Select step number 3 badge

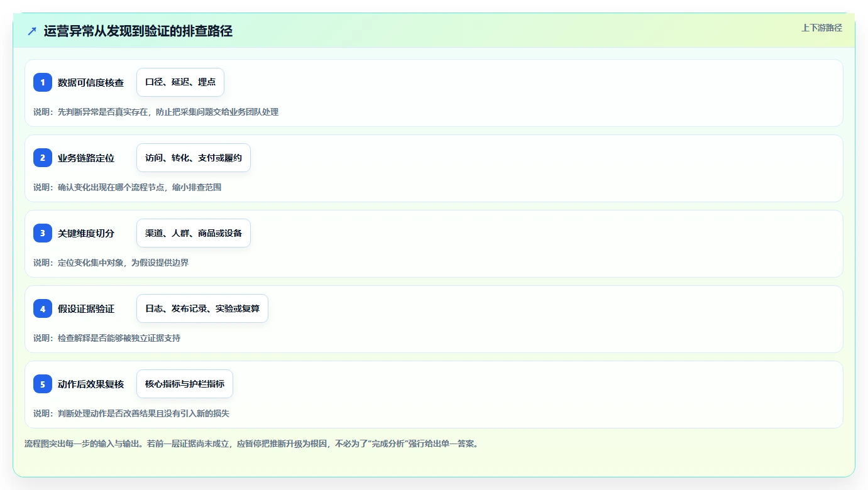coord(43,233)
